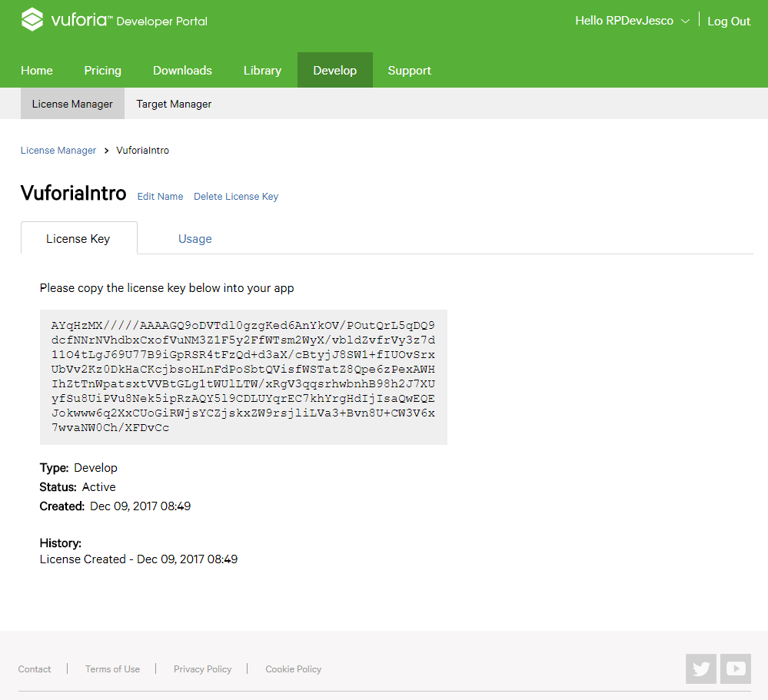This screenshot has width=768, height=700.
Task: Click the 'History:' label
Action: coord(60,543)
